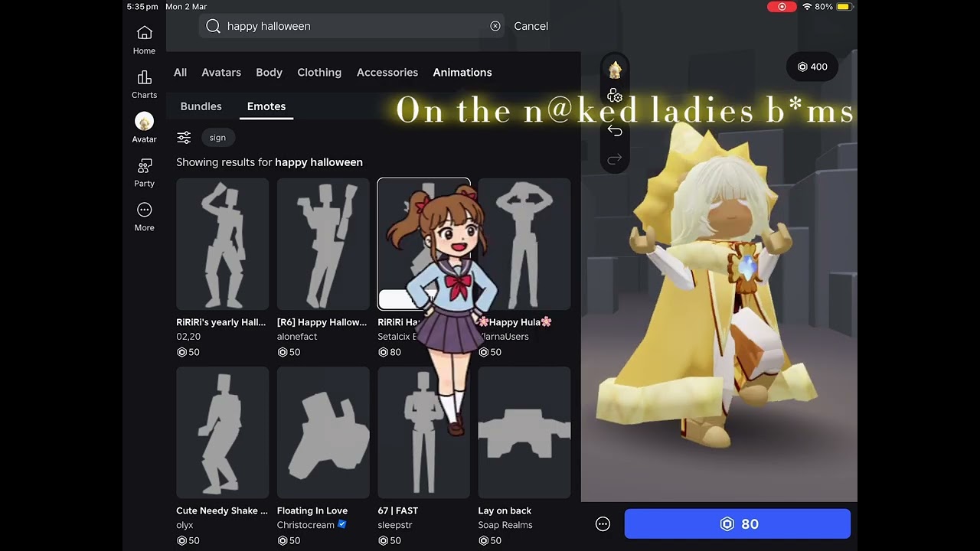Tap the battery icon in status bar
Viewport: 980px width, 551px height.
(x=844, y=7)
